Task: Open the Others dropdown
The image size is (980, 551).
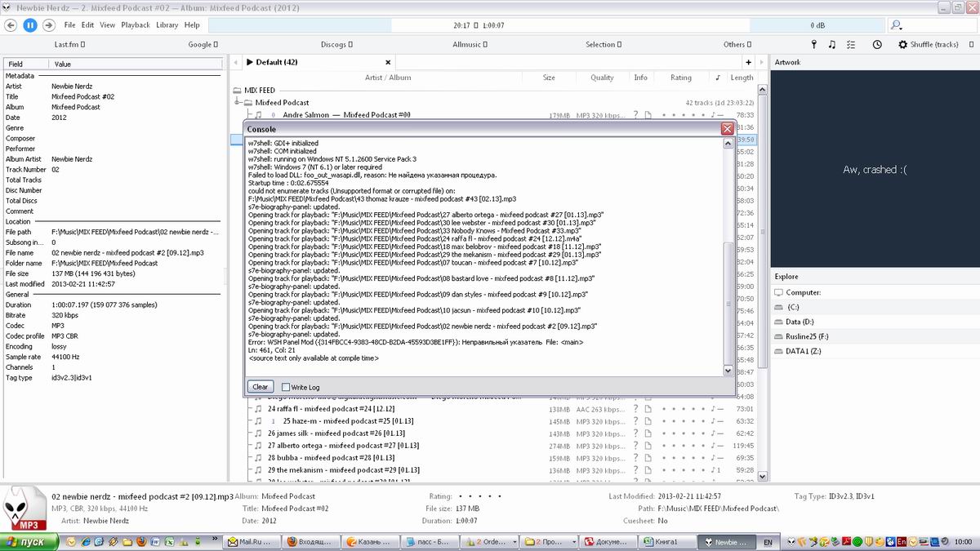Action: coord(735,45)
